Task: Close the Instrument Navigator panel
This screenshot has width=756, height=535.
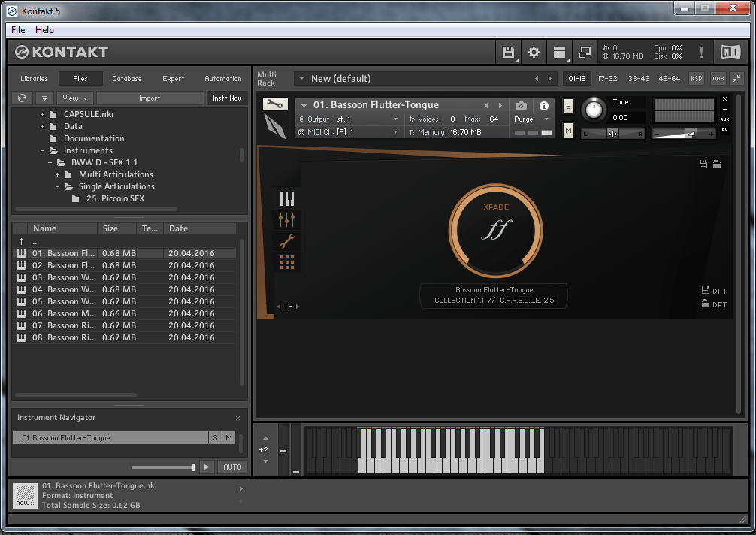Action: 237,419
